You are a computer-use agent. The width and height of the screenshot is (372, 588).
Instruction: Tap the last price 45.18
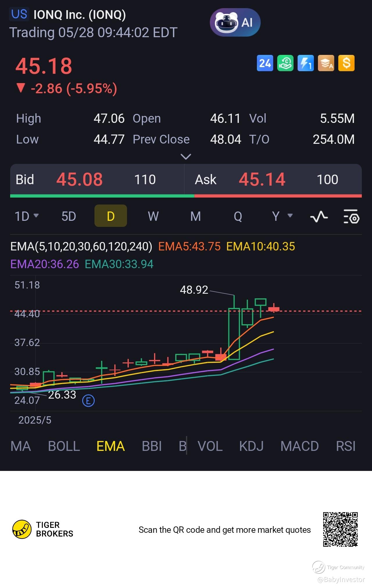pyautogui.click(x=44, y=66)
